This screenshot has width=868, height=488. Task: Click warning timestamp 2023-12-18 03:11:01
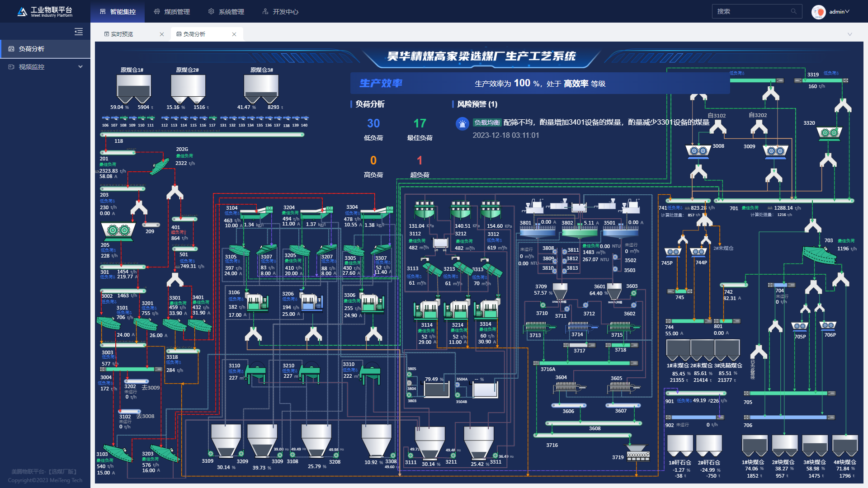click(506, 136)
